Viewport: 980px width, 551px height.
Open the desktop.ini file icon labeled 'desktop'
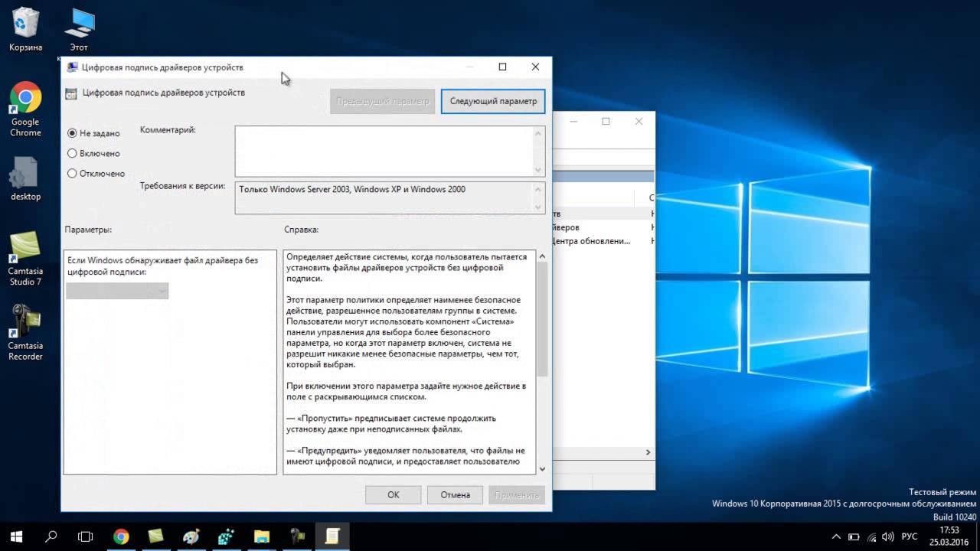pyautogui.click(x=25, y=178)
